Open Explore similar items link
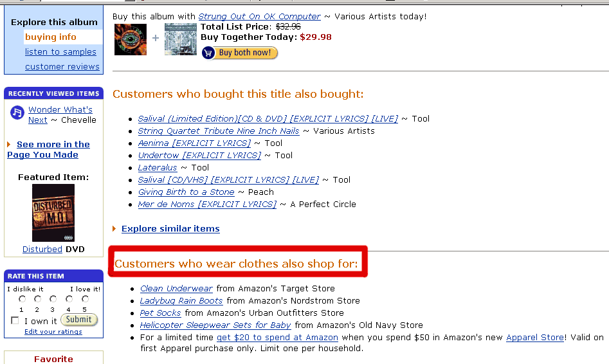The height and width of the screenshot is (364, 609). pos(170,228)
